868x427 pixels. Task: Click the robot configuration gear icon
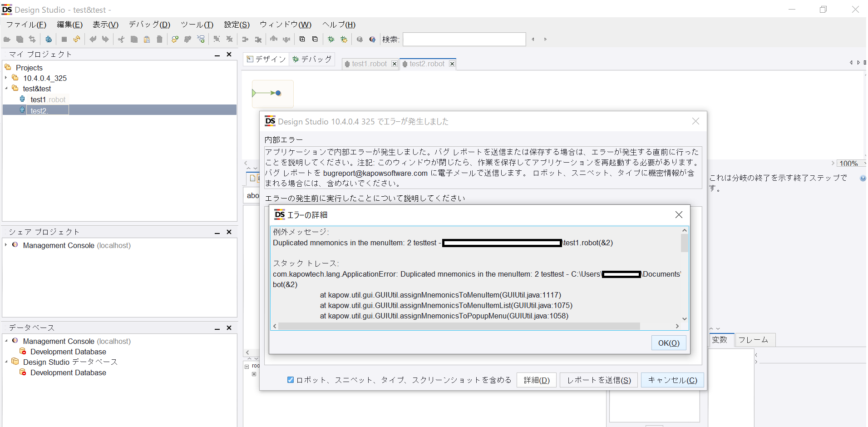pyautogui.click(x=49, y=40)
